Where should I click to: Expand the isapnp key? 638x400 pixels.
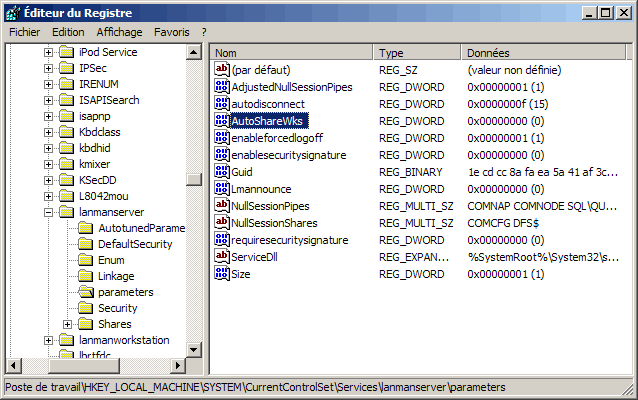48,116
